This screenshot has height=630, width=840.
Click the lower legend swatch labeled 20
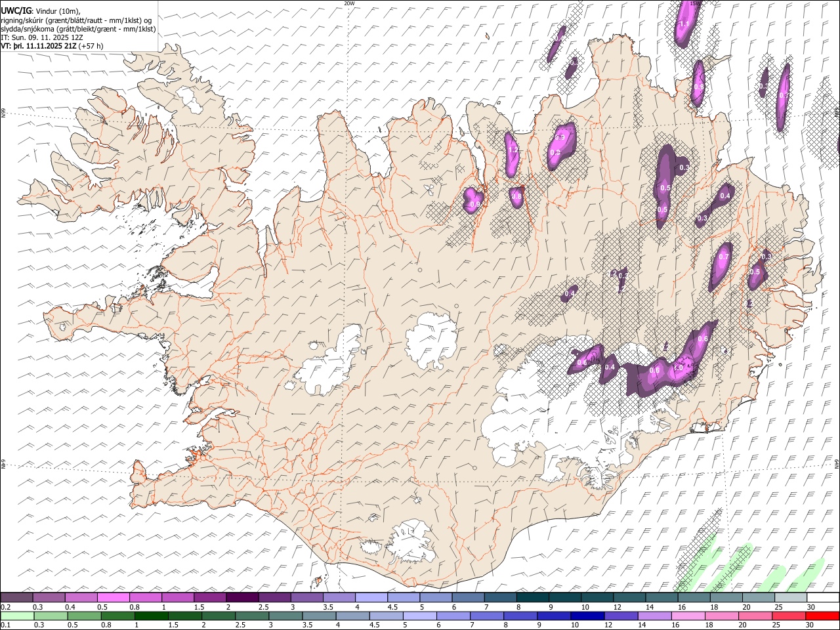point(756,616)
